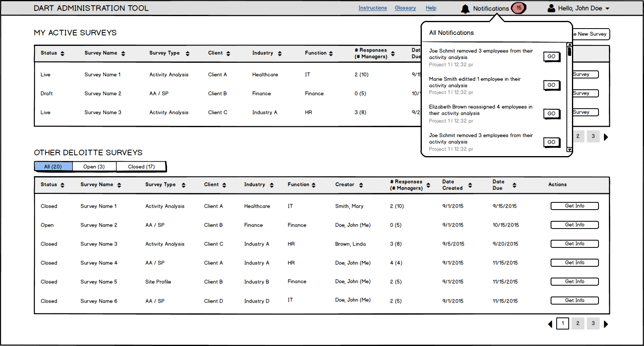
Task: Get Info for Survey Name 6
Action: click(x=574, y=301)
